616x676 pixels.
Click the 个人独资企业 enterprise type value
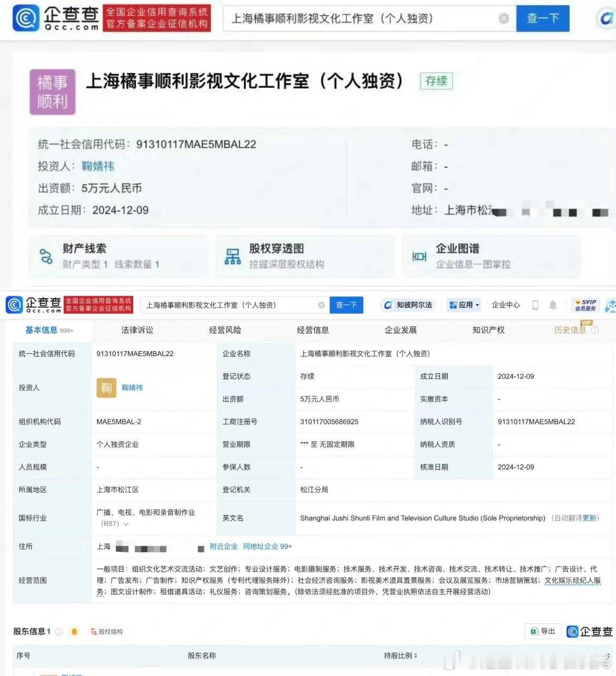click(x=117, y=444)
